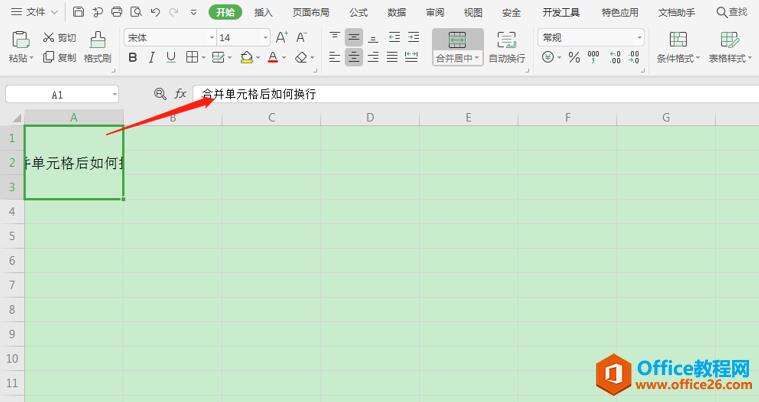The width and height of the screenshot is (759, 402).
Task: Click the 粘贴 (Paste) icon
Action: click(x=21, y=39)
